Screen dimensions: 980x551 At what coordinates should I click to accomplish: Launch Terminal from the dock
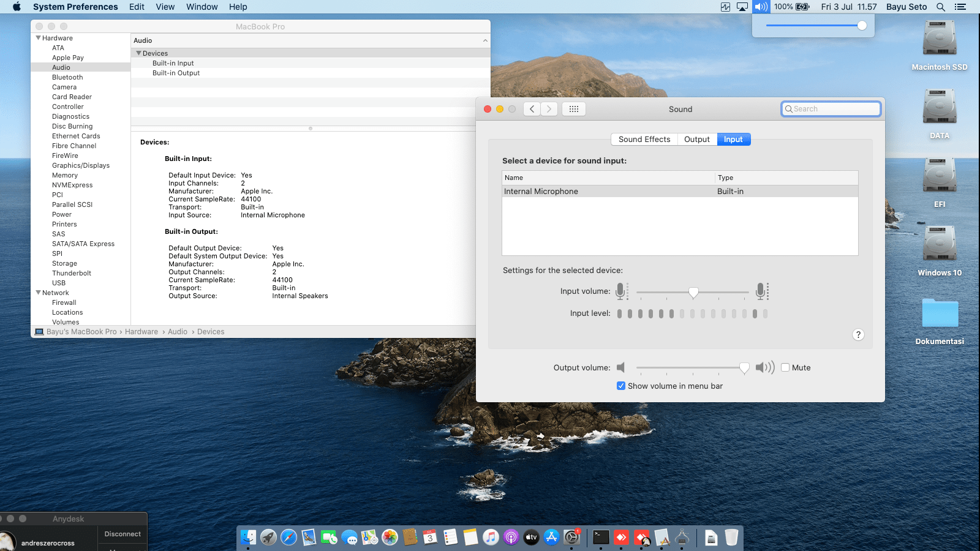pos(601,538)
